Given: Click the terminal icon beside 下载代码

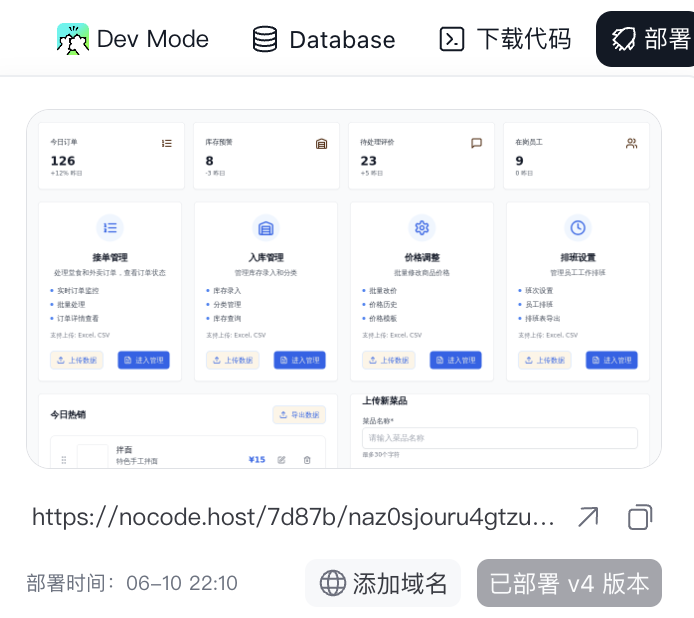Looking at the screenshot, I should [x=451, y=39].
